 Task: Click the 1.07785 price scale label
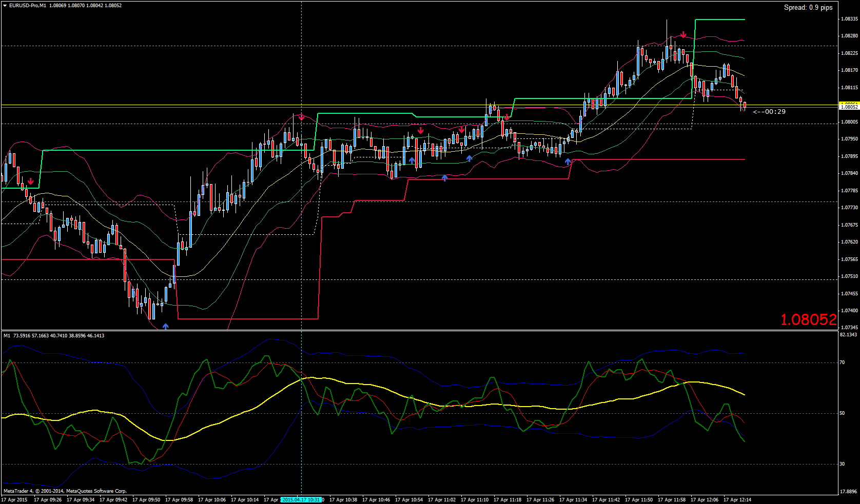(x=849, y=191)
